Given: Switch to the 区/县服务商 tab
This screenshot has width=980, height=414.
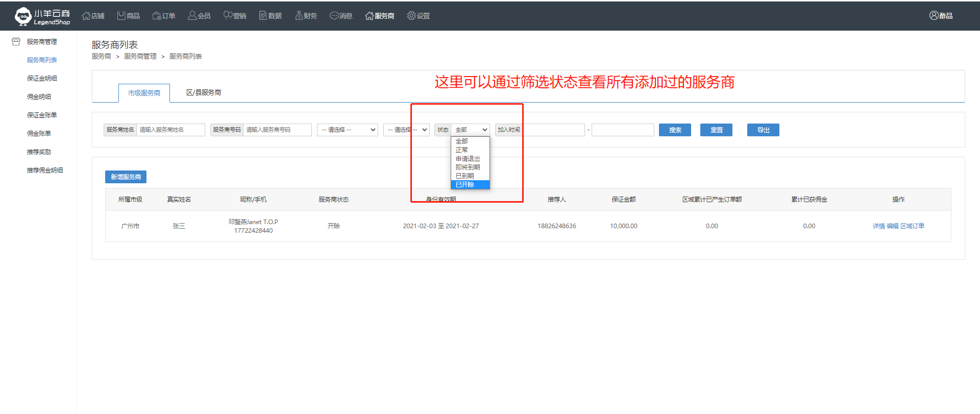Looking at the screenshot, I should (204, 93).
